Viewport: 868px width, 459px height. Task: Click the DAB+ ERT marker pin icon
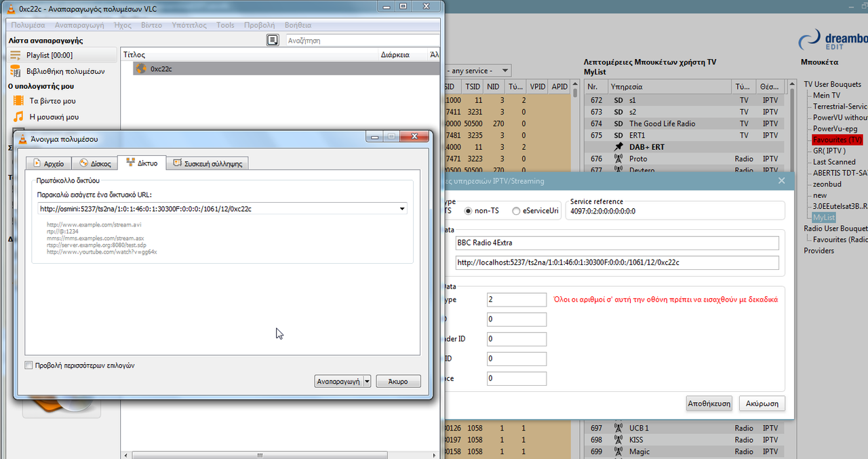[x=618, y=146]
